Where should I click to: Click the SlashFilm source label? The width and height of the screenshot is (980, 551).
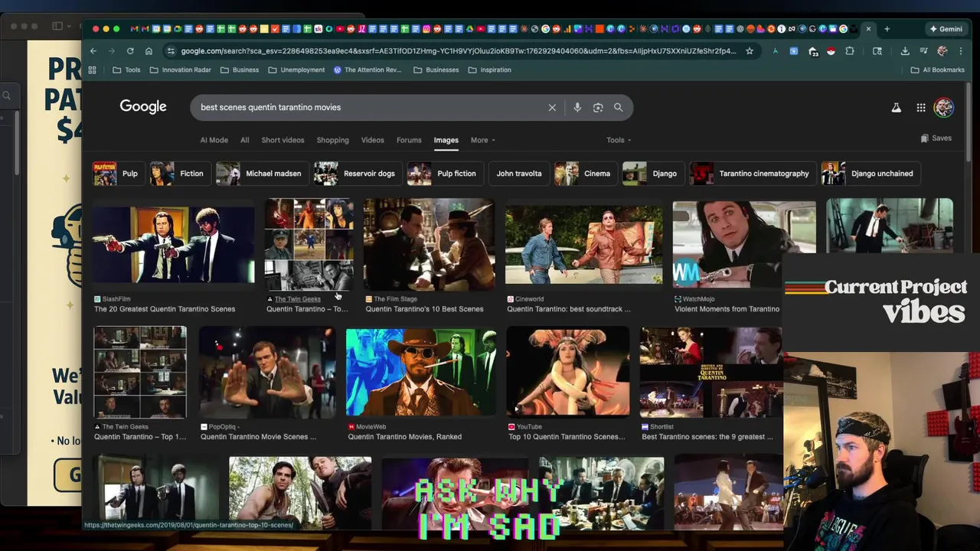pos(116,299)
